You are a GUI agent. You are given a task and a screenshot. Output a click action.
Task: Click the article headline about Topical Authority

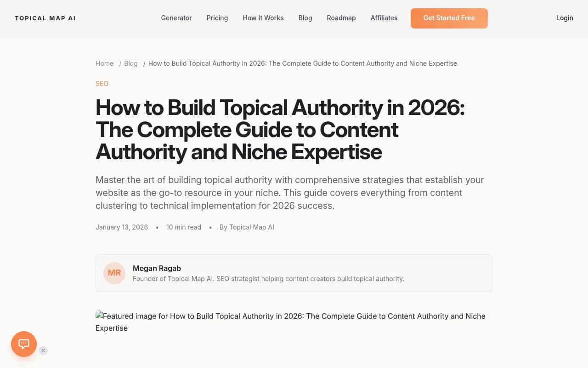(x=280, y=129)
